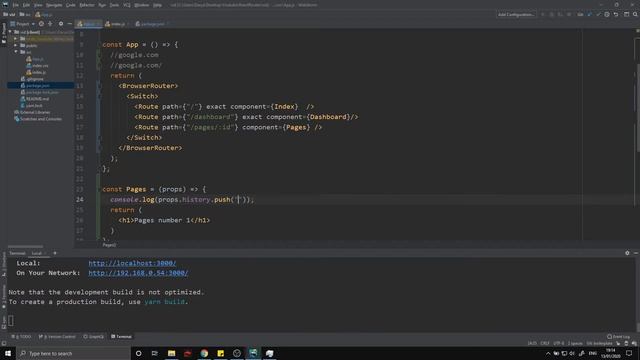Open the VCS menu
Viewport: 640px width, 360px height.
127,5
